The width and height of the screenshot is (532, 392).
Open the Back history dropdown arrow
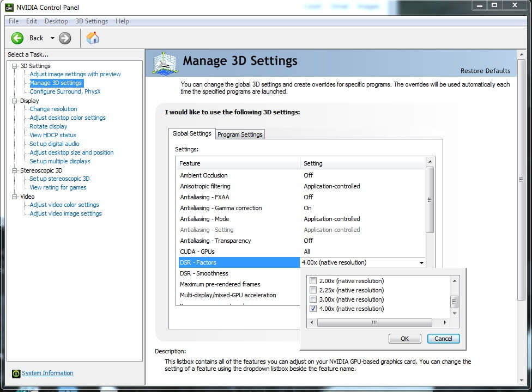pos(52,38)
